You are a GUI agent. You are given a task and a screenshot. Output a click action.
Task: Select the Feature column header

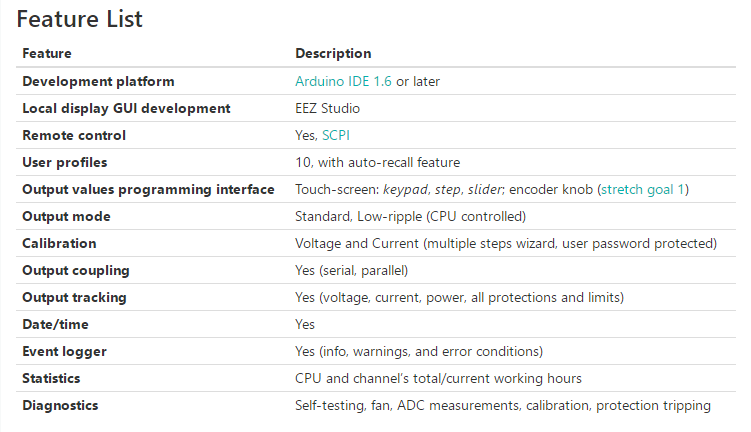coord(47,53)
